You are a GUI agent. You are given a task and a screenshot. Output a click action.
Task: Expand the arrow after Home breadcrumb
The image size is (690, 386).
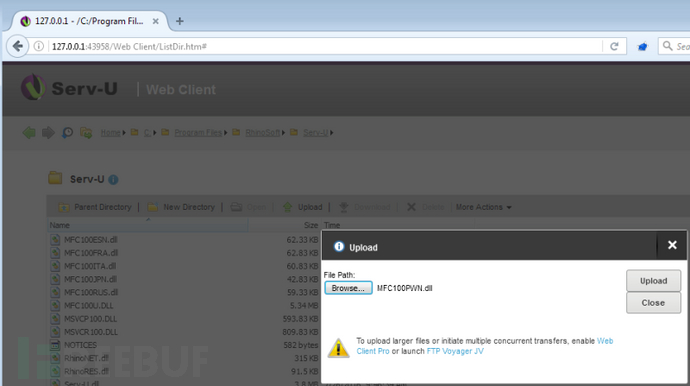coord(124,132)
